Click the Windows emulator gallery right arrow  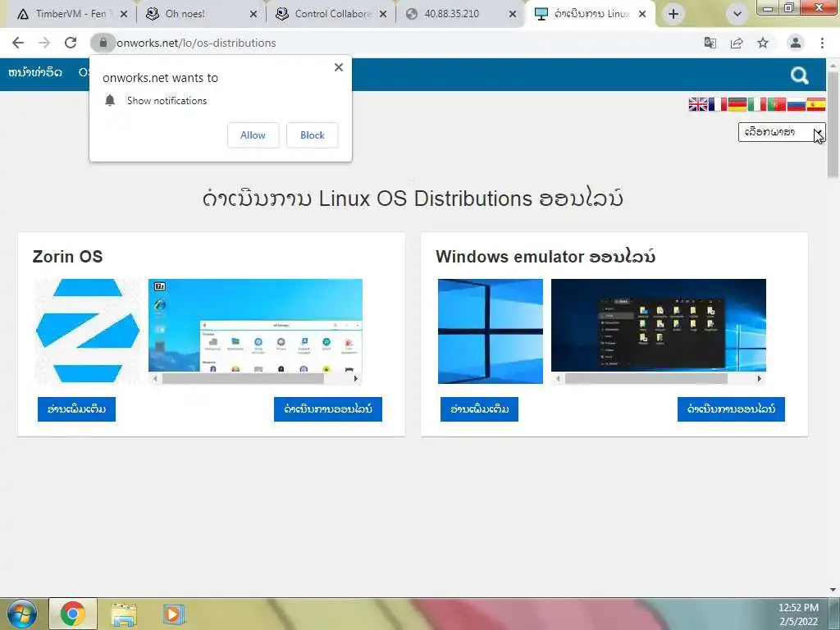tap(759, 379)
